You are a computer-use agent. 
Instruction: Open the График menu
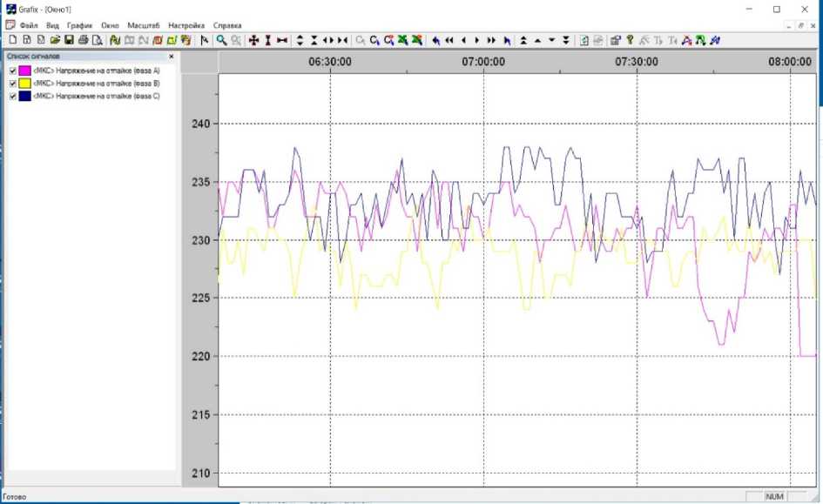(79, 26)
